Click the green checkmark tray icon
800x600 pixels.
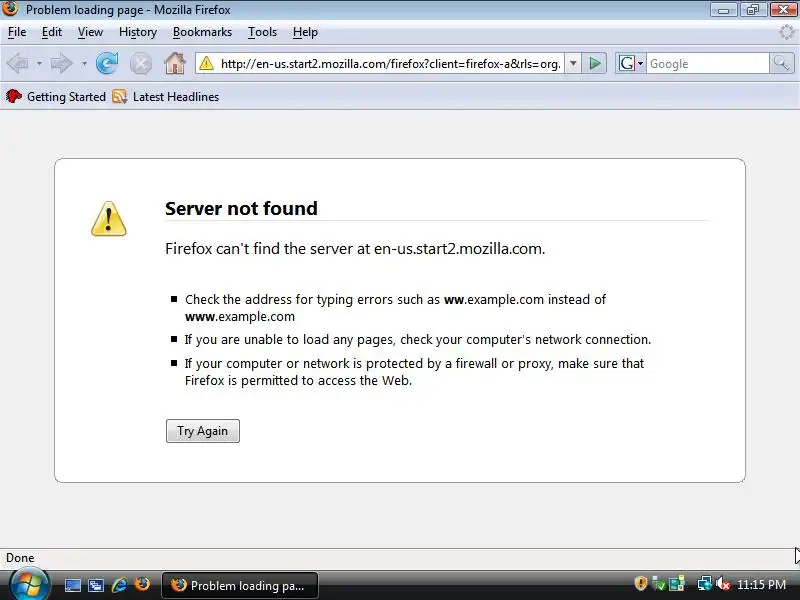(659, 584)
